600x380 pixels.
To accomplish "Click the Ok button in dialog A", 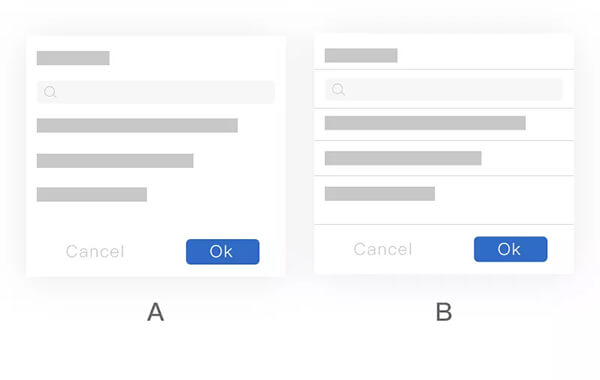I will tap(223, 252).
